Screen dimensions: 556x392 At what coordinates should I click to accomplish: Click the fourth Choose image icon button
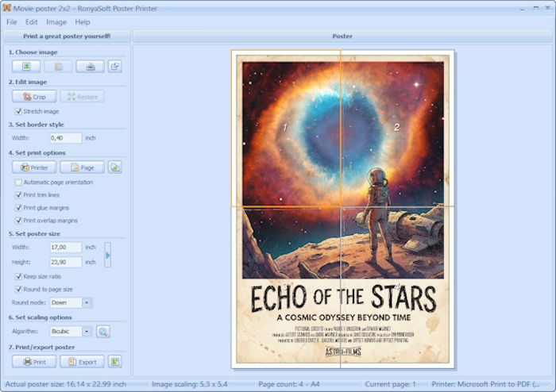click(x=115, y=66)
